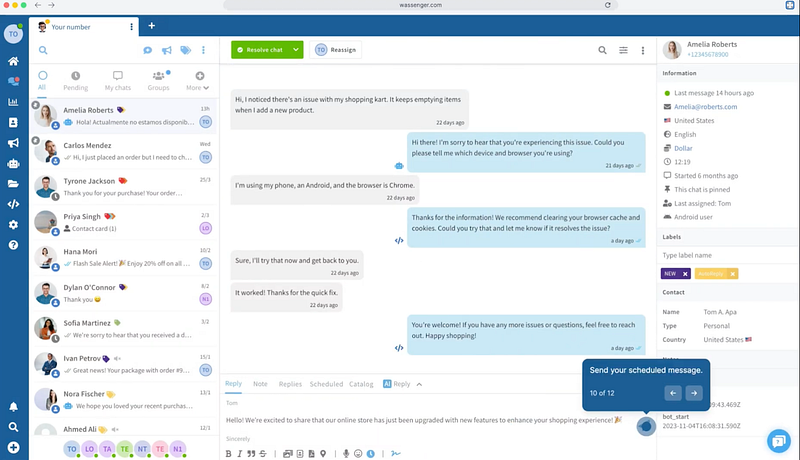Expand the AI Reply chevron
Viewport: 800px width, 460px height.
(x=419, y=384)
